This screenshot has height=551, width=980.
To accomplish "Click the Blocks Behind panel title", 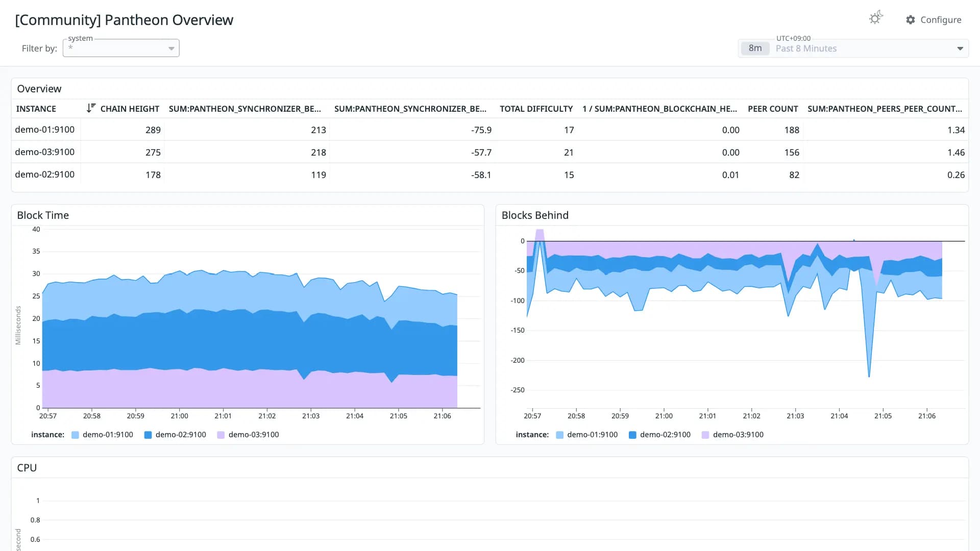I will [x=535, y=215].
